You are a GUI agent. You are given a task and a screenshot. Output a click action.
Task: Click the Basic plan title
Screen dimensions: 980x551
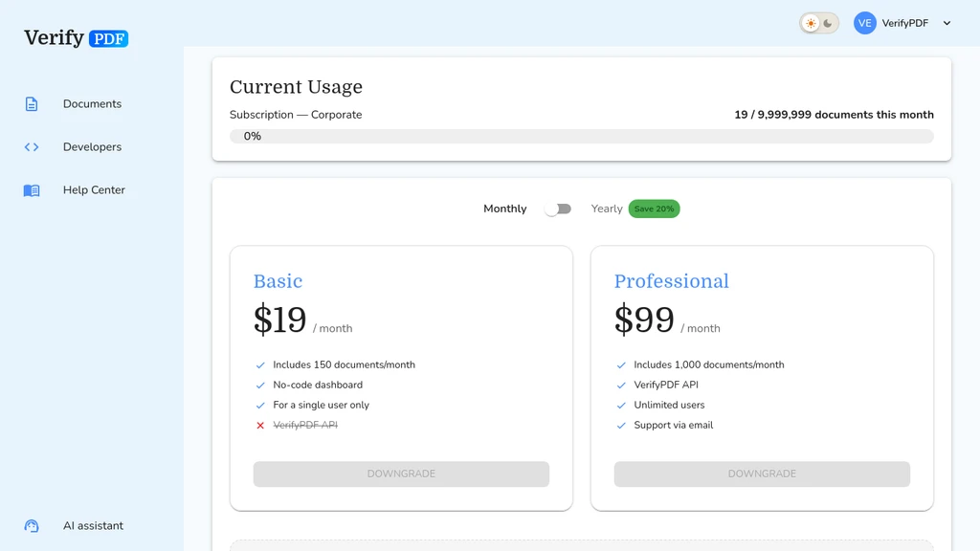tap(278, 281)
